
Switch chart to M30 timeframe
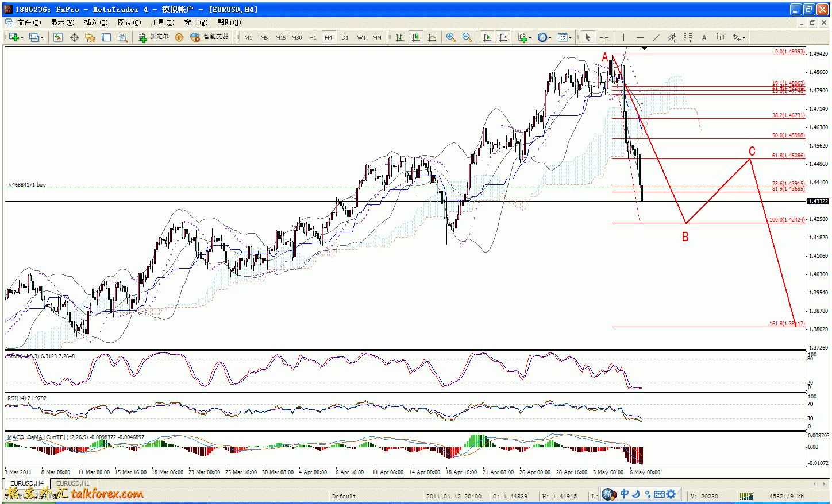tap(296, 38)
